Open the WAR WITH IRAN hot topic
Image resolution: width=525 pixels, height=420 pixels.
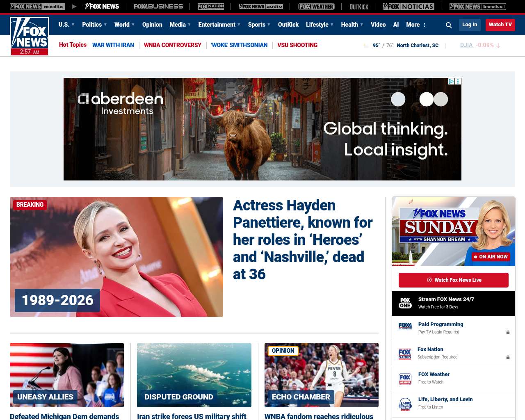(113, 45)
